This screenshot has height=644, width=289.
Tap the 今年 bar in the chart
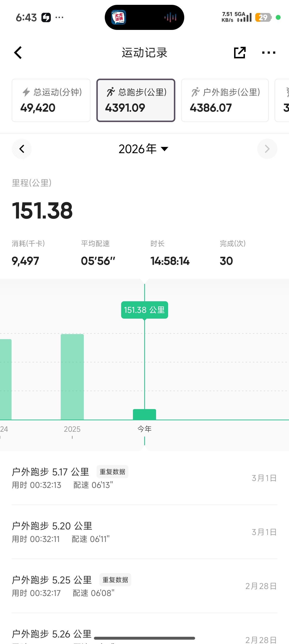(144, 414)
